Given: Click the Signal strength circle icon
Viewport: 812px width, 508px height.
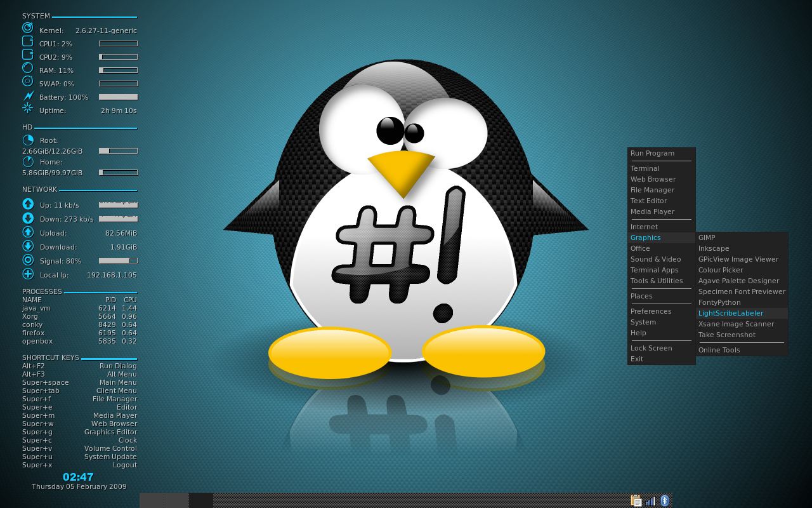Looking at the screenshot, I should tap(28, 260).
